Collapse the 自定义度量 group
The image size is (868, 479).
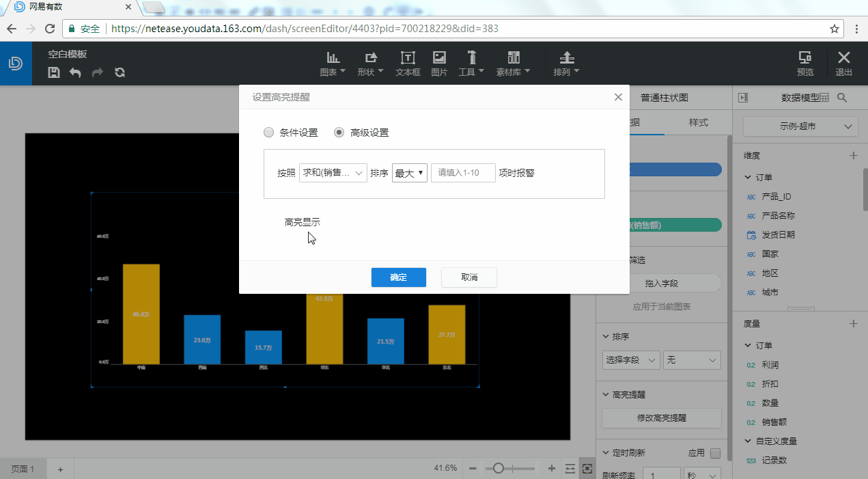tap(748, 441)
